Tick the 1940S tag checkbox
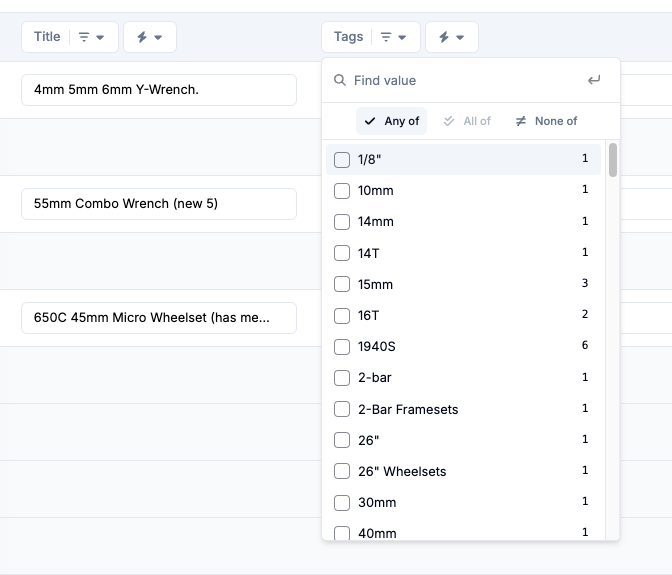 click(342, 347)
